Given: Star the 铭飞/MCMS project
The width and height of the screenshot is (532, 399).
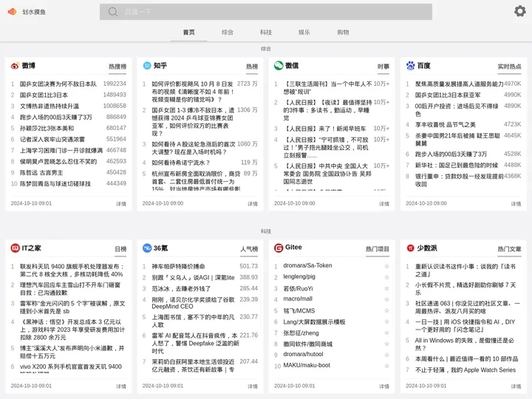Looking at the screenshot, I should [x=386, y=310].
